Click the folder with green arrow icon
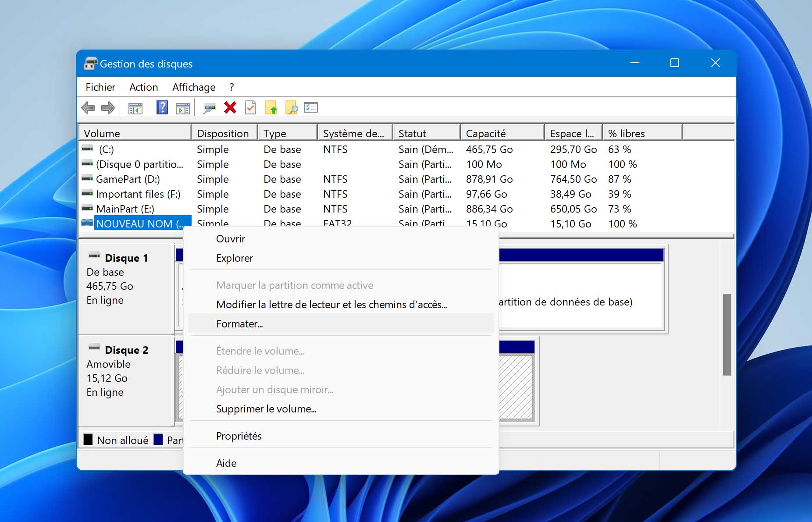This screenshot has height=522, width=812. click(x=271, y=108)
